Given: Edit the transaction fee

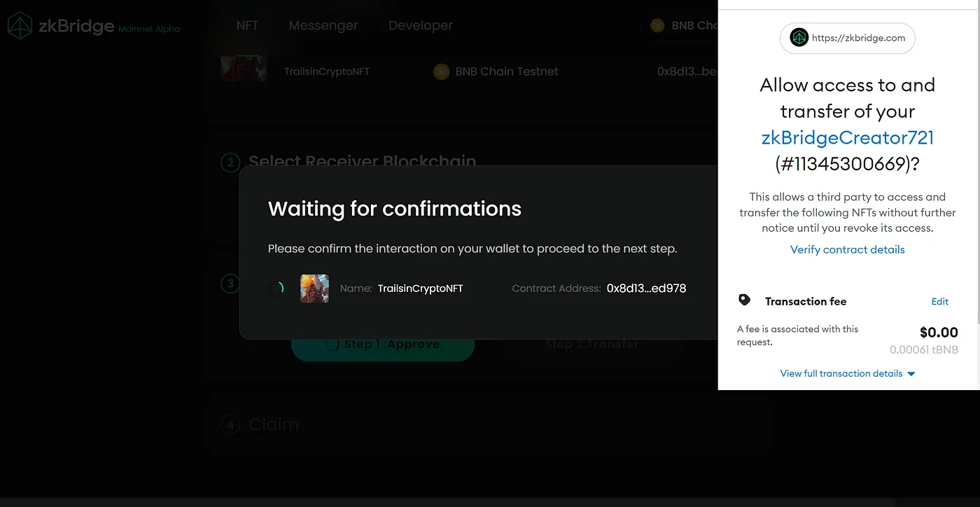Looking at the screenshot, I should click(x=940, y=301).
